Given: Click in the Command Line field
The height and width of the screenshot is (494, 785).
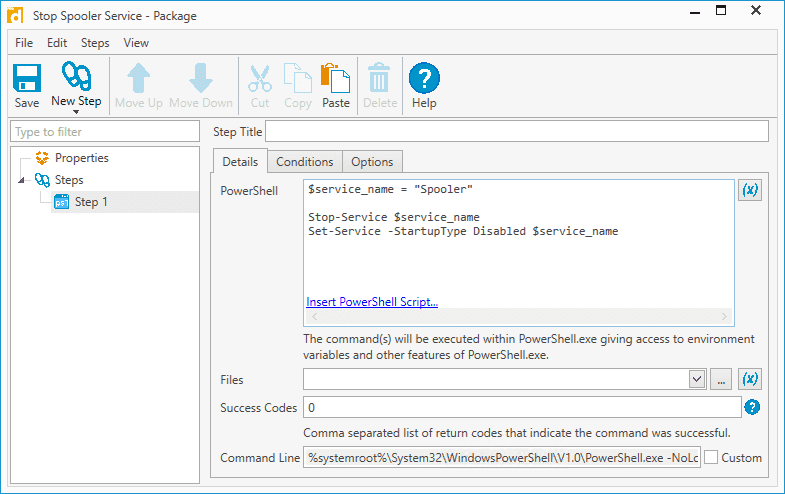Looking at the screenshot, I should tap(502, 457).
